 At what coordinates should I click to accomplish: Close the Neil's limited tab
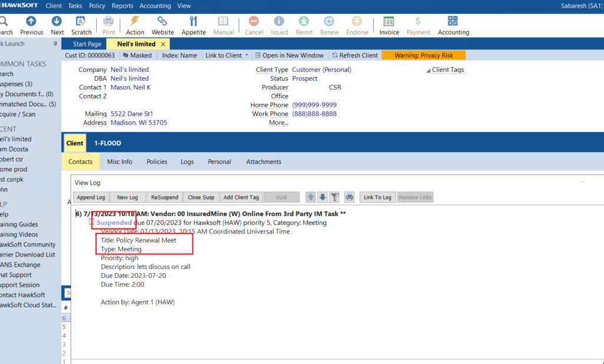(x=163, y=44)
